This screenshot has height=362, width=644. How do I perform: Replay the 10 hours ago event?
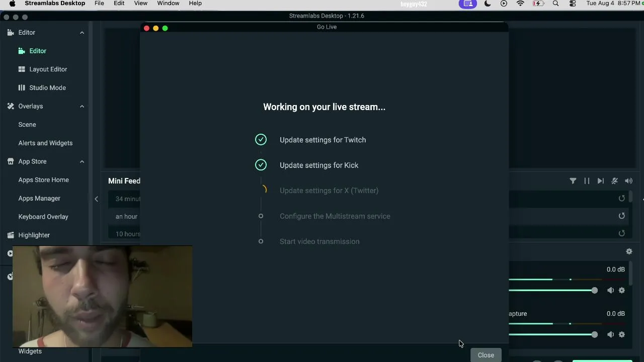click(x=622, y=233)
